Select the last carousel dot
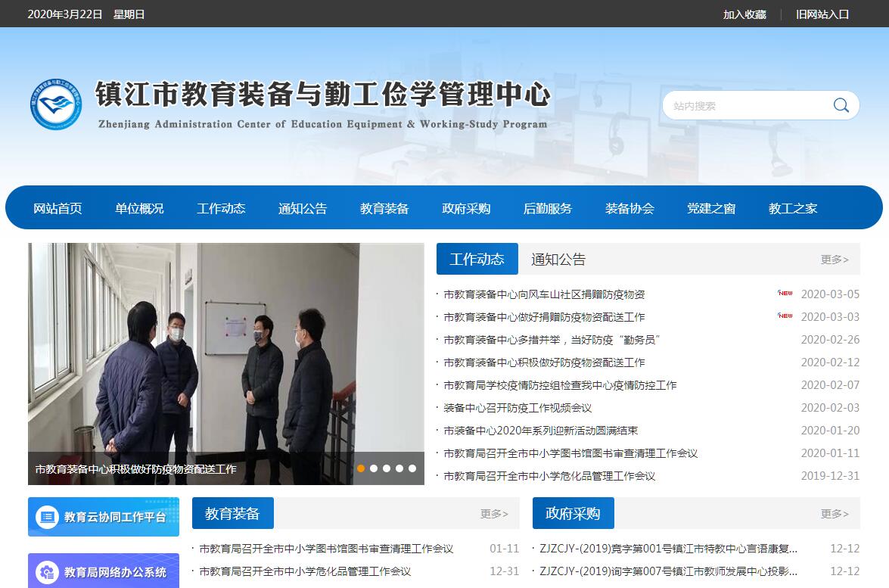Image resolution: width=889 pixels, height=588 pixels. click(x=412, y=468)
